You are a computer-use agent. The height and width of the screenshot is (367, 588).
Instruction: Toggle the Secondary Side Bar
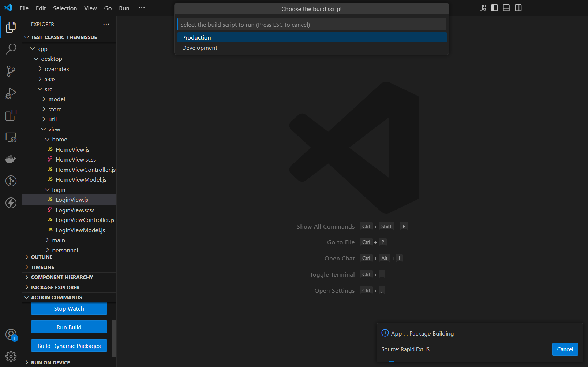pyautogui.click(x=518, y=8)
